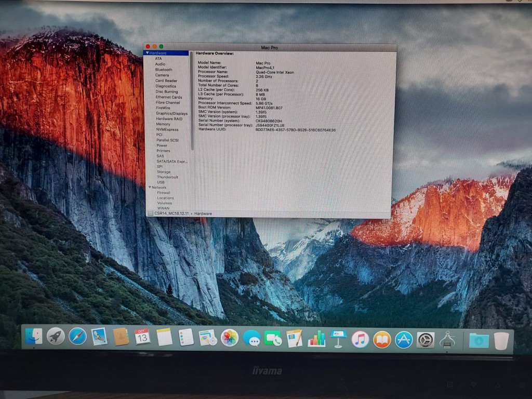Select Volumes under Network
This screenshot has height=399, width=532.
(165, 203)
